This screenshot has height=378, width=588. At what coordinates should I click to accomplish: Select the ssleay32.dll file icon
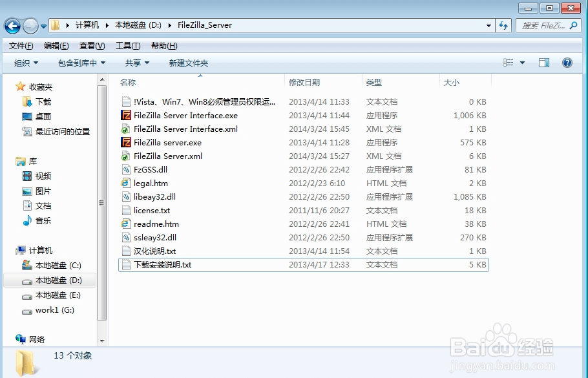coord(126,237)
